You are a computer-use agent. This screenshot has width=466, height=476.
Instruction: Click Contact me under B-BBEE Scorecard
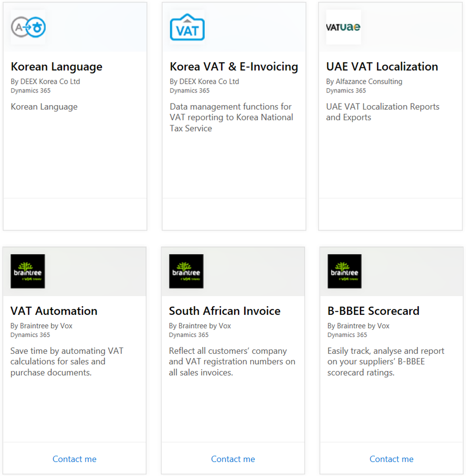[x=391, y=459]
